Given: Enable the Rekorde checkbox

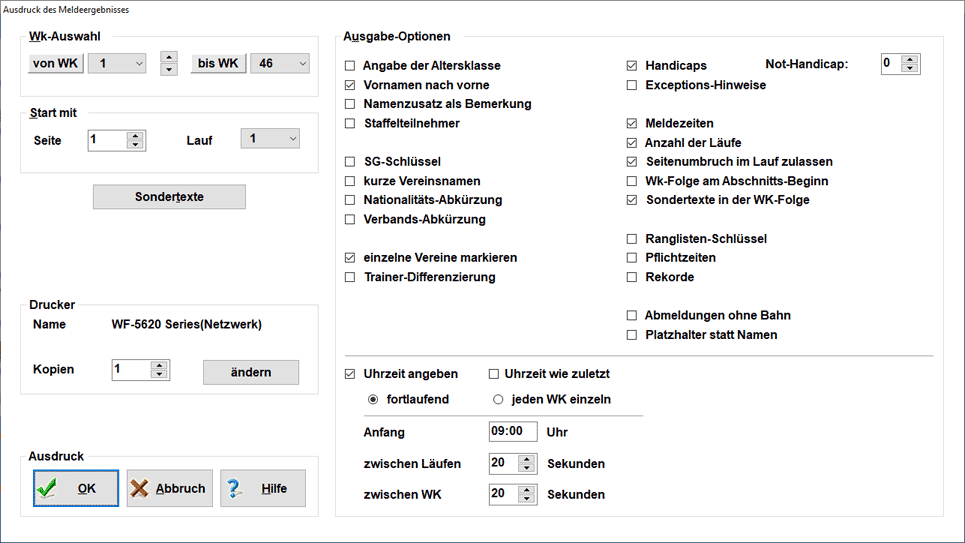Looking at the screenshot, I should 632,277.
